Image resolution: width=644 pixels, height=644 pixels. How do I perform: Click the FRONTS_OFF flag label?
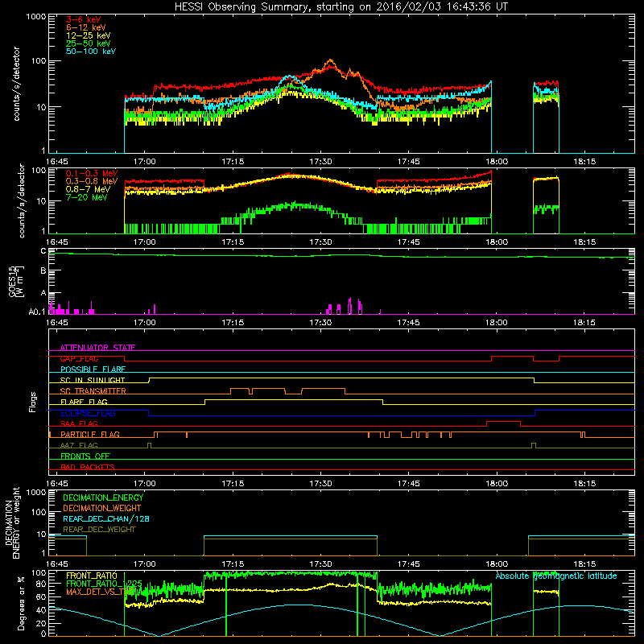pos(85,456)
